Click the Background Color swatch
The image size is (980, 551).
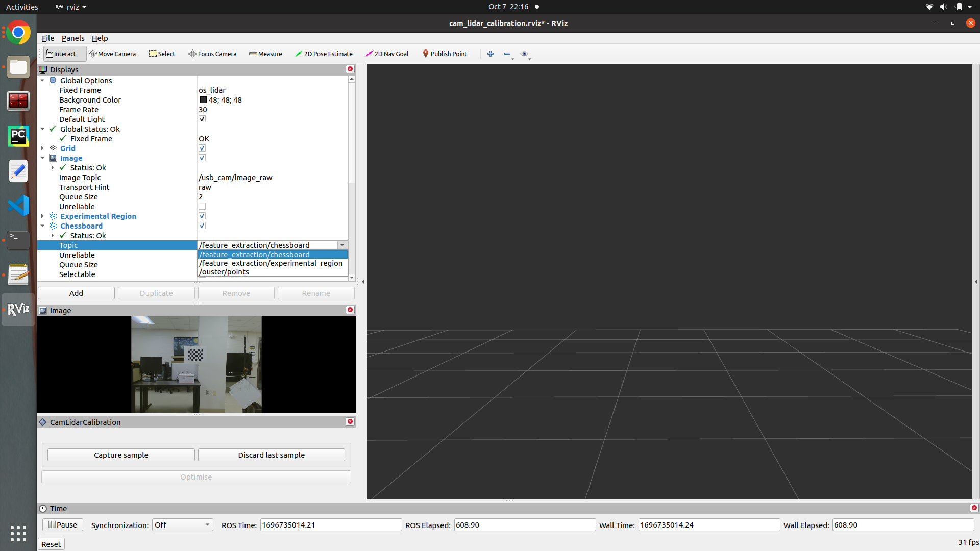202,99
